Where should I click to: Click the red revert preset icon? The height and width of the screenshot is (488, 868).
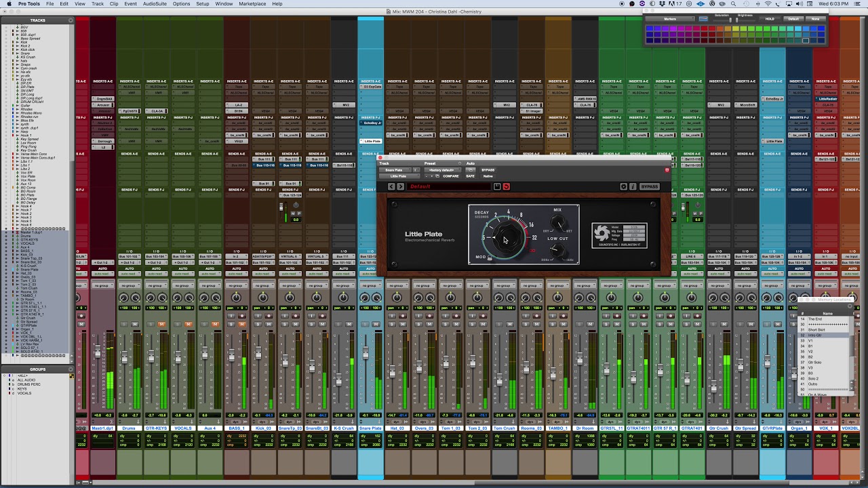[x=506, y=186]
